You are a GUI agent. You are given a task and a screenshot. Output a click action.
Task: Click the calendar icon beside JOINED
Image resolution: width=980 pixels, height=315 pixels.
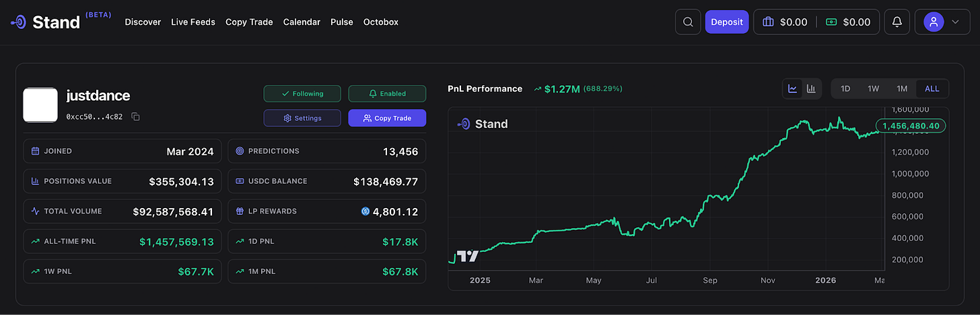click(x=35, y=151)
